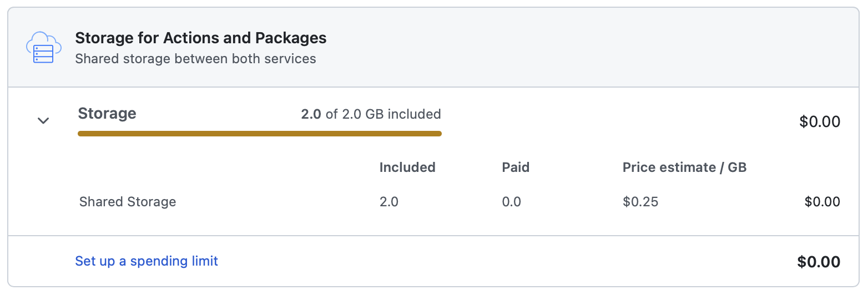
Task: Click the cloud storage server icon
Action: click(x=44, y=48)
